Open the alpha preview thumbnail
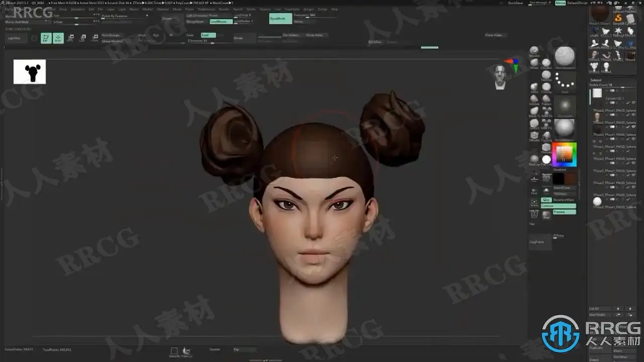The image size is (644, 362). click(x=565, y=107)
